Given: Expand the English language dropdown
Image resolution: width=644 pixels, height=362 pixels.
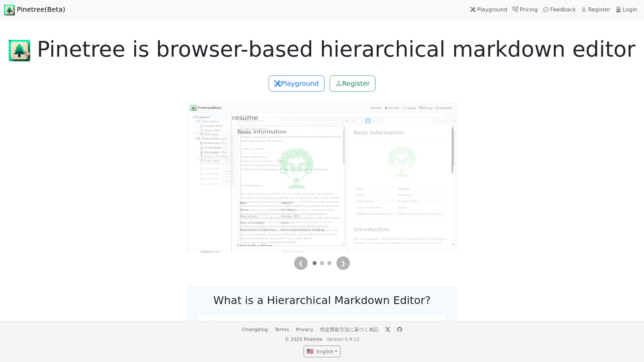Looking at the screenshot, I should click(x=322, y=352).
